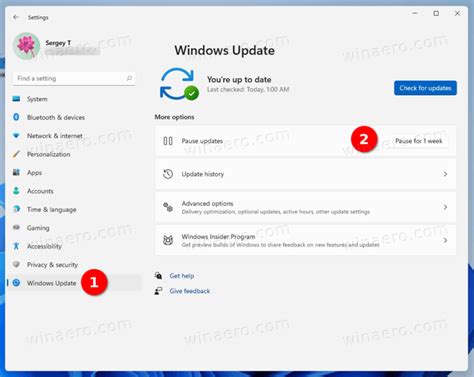Click the Advanced options gears icon
The image size is (474, 377).
168,207
